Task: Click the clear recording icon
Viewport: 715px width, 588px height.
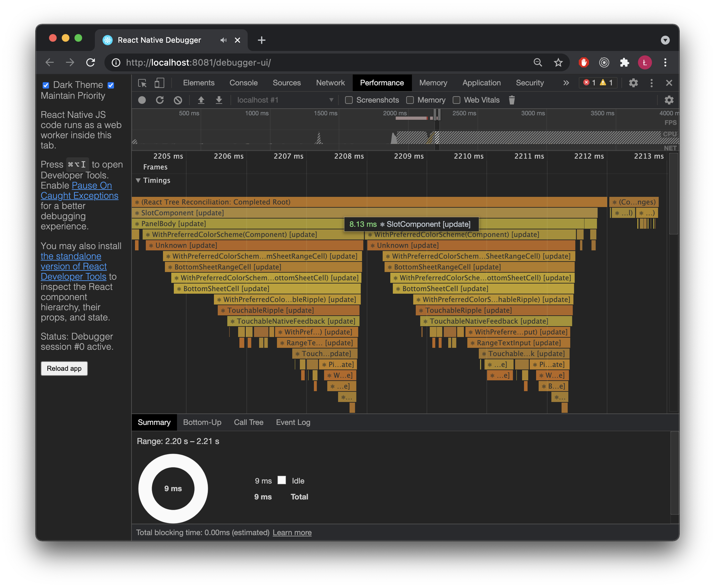Action: coord(178,100)
